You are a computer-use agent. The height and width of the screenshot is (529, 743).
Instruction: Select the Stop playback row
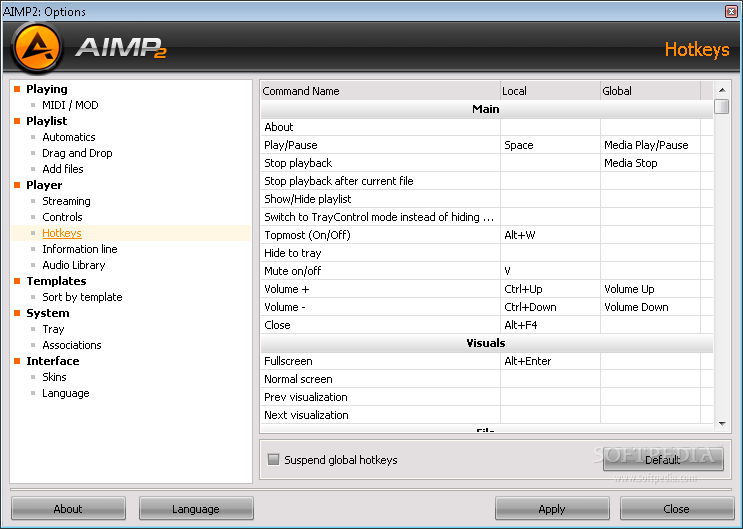point(487,163)
